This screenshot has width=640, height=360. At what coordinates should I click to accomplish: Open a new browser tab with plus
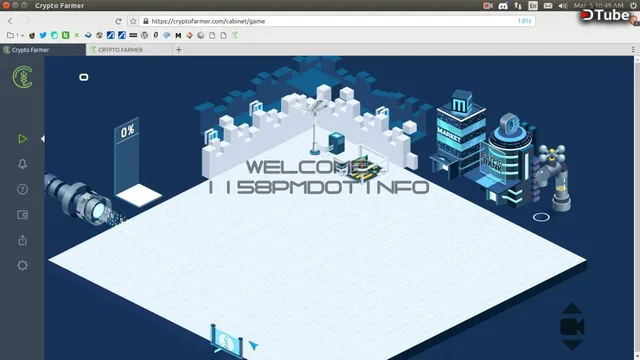(x=178, y=50)
